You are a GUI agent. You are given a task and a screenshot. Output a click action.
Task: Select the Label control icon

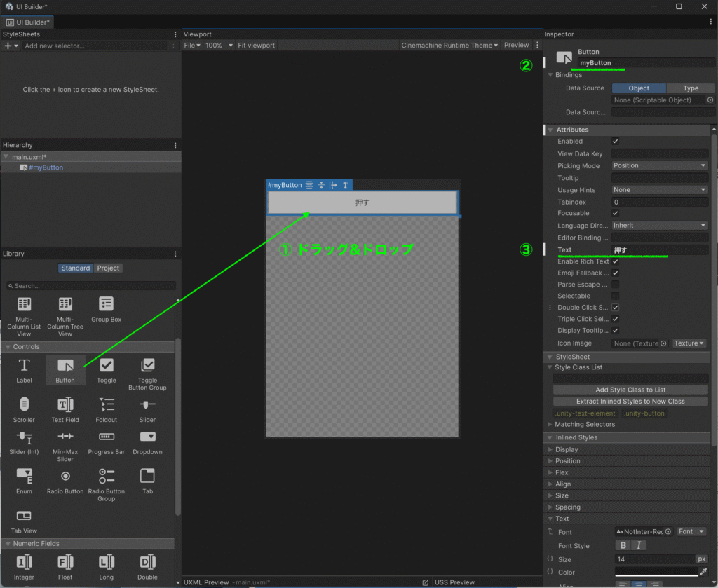(24, 366)
